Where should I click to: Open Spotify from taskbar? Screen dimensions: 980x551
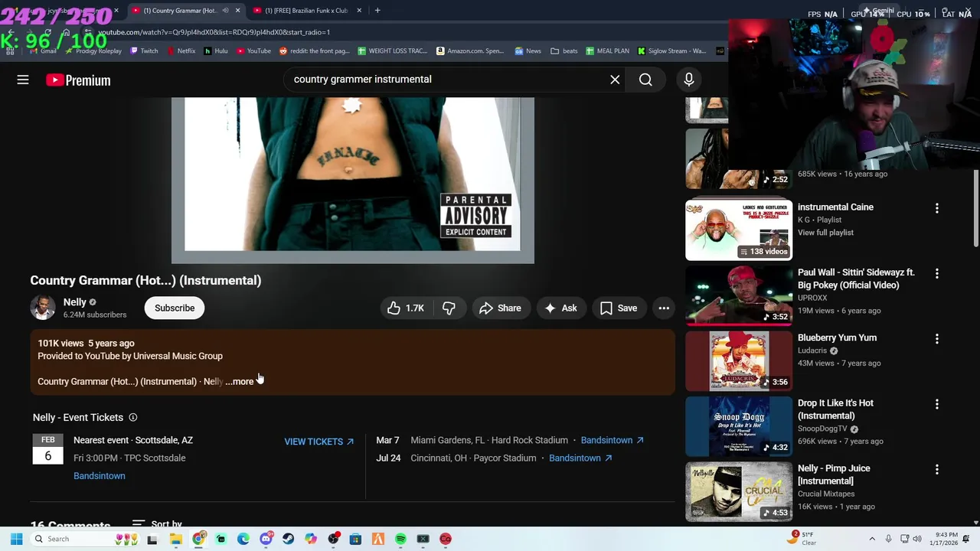point(400,539)
